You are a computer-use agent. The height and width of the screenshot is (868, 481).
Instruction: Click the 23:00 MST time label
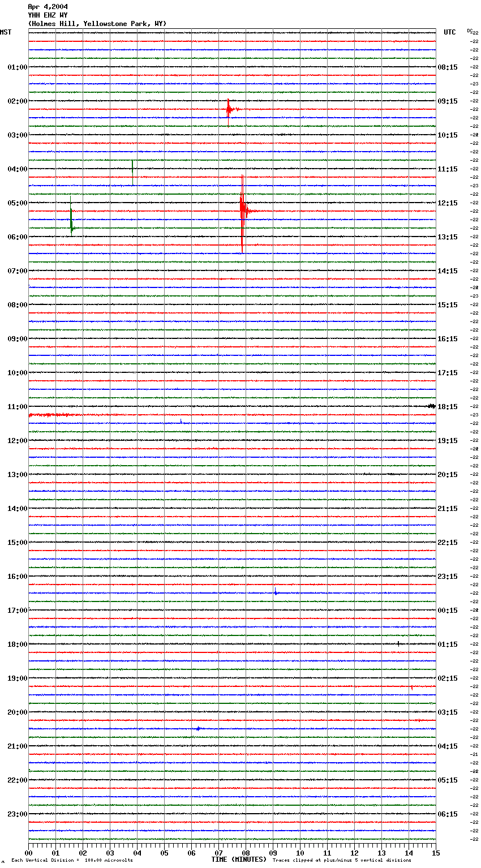(x=18, y=814)
